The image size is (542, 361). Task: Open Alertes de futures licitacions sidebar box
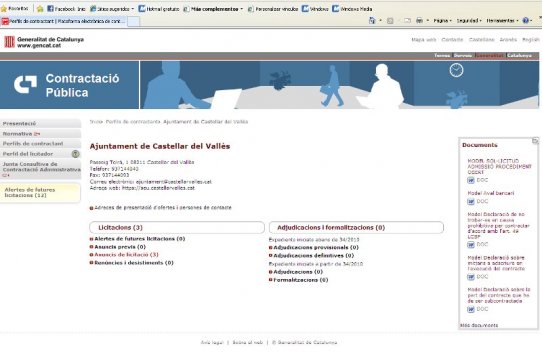click(x=40, y=193)
